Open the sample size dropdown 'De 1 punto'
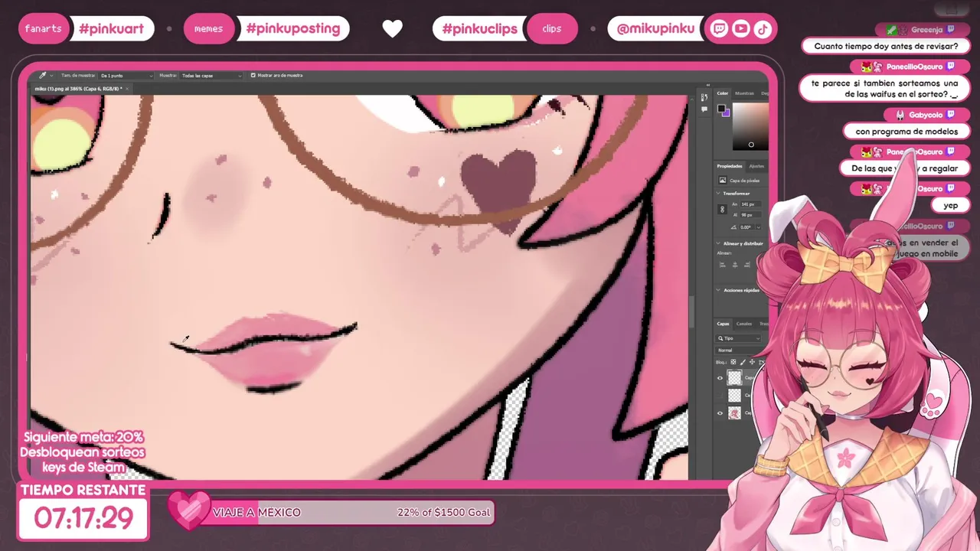Image resolution: width=980 pixels, height=551 pixels. [x=126, y=76]
